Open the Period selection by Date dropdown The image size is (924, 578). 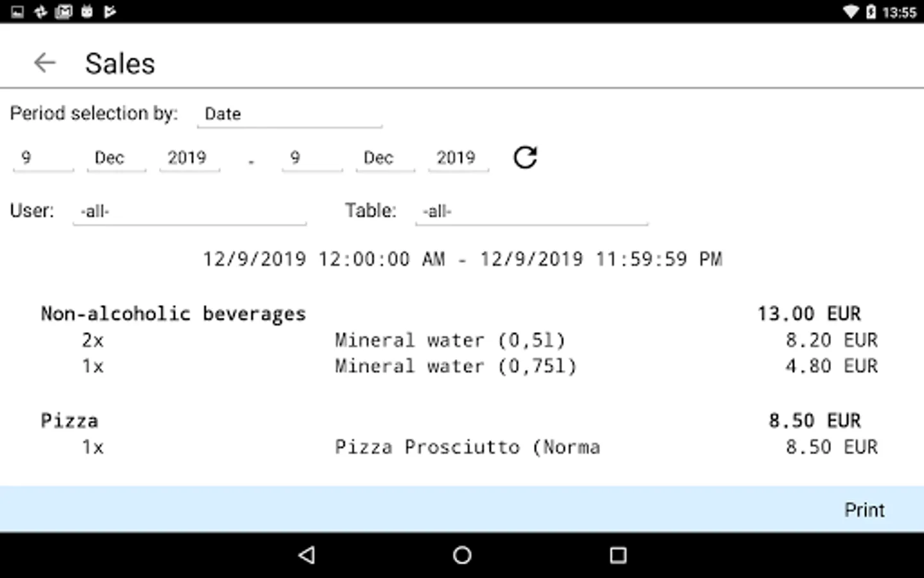289,114
